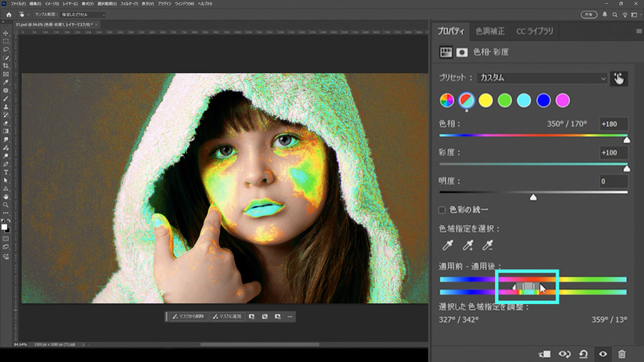This screenshot has height=362, width=644.
Task: Pick the add-to-sample eyedropper with plus
Action: (x=466, y=245)
